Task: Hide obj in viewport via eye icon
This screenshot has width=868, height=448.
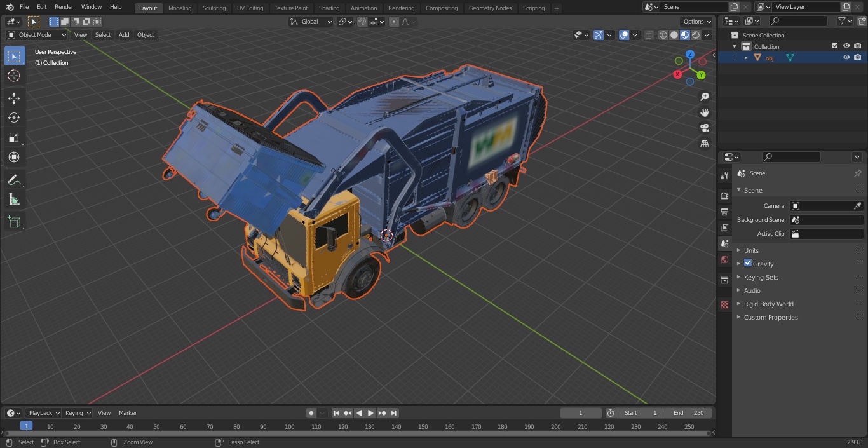Action: [x=846, y=57]
